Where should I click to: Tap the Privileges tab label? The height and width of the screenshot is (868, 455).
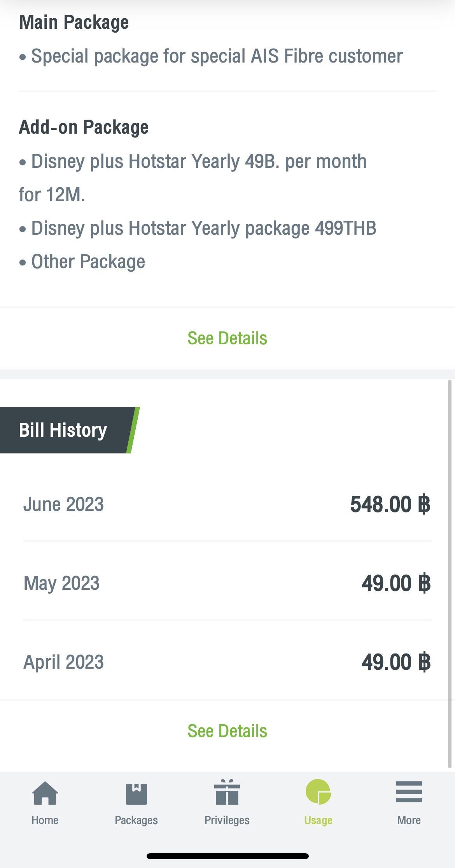(227, 820)
